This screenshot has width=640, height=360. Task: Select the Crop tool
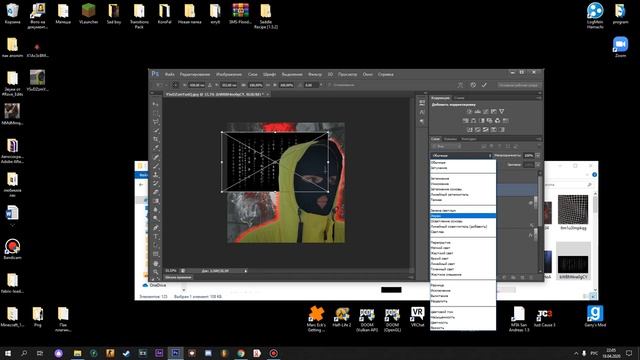pos(156,139)
